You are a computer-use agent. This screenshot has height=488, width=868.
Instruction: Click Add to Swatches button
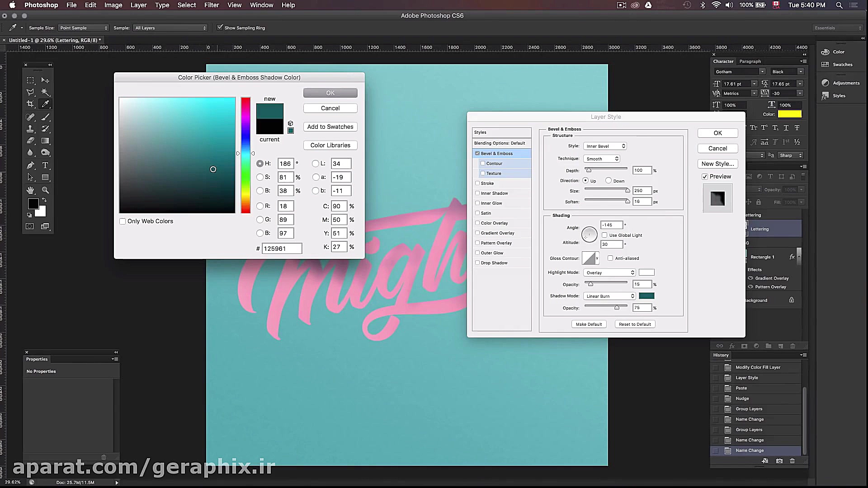point(330,127)
